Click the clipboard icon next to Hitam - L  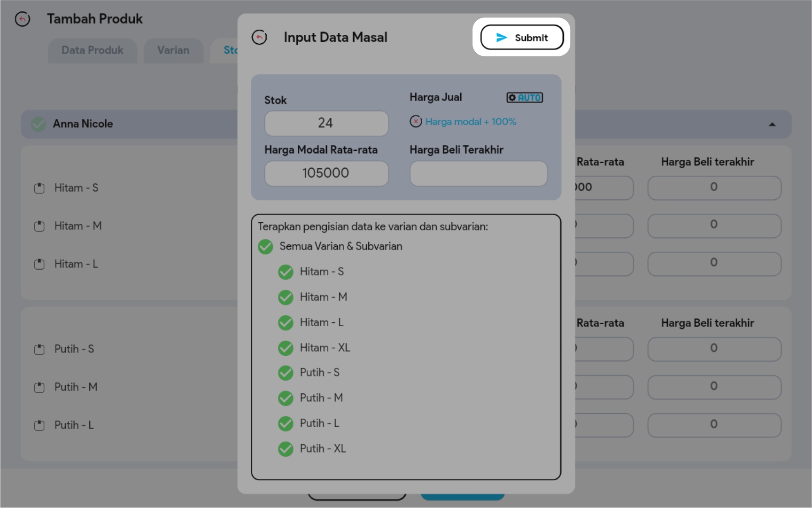[39, 265]
